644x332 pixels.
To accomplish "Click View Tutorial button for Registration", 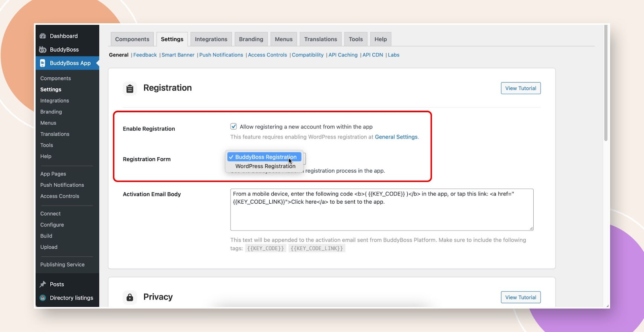I will pyautogui.click(x=520, y=88).
